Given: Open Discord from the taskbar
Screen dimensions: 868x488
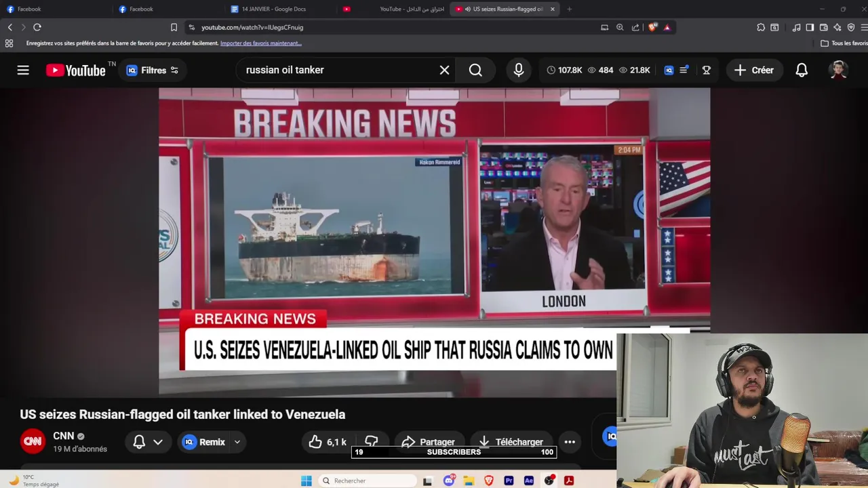Looking at the screenshot, I should pyautogui.click(x=448, y=481).
